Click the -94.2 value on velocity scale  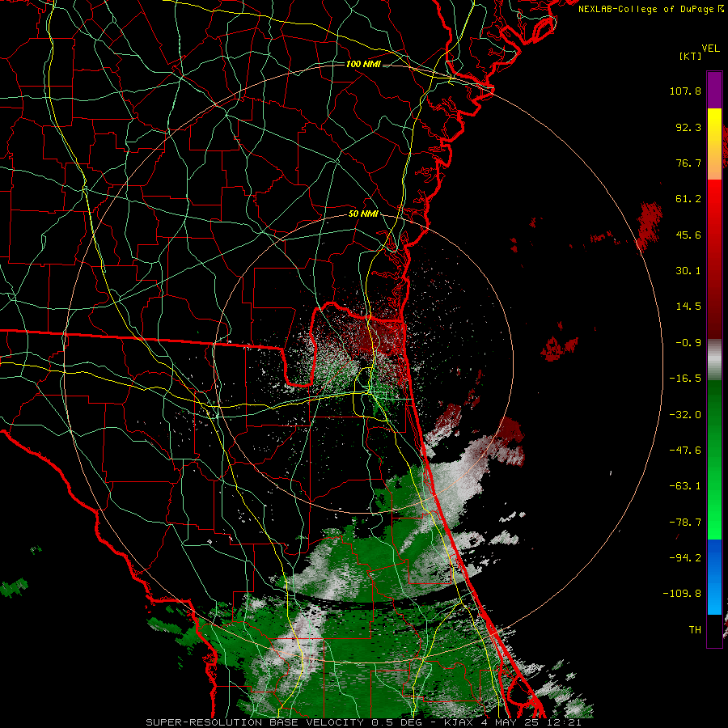[x=685, y=558]
